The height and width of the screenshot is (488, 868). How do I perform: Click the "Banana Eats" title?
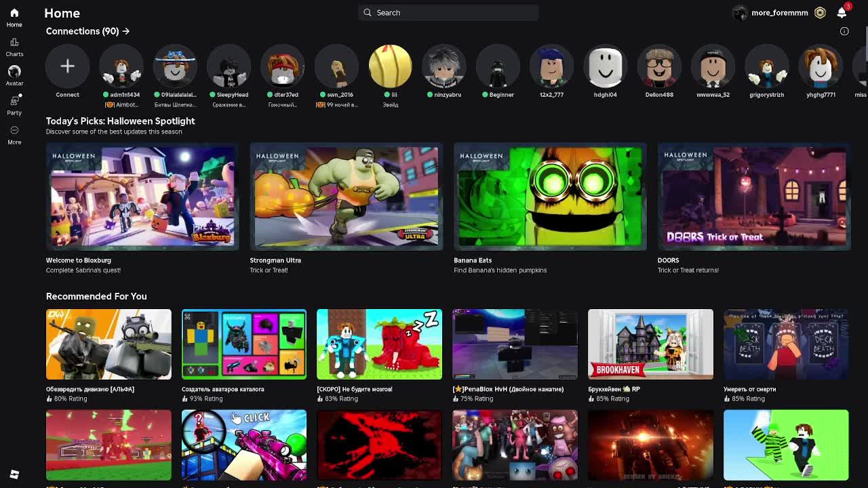473,260
